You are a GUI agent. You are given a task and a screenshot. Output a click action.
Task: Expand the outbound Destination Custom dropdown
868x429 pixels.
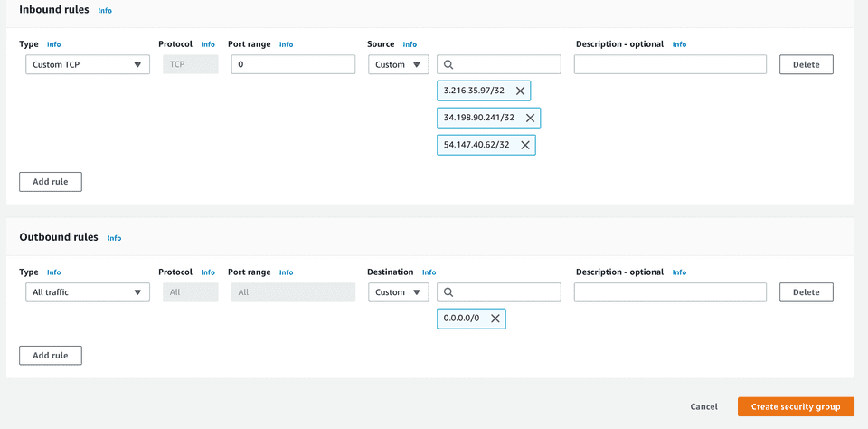point(398,292)
